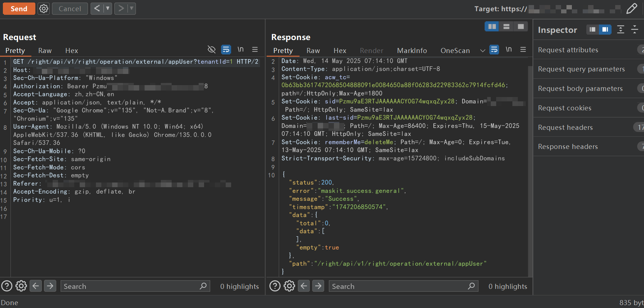
Task: Expand history dropdown next to back arrow
Action: pos(107,9)
